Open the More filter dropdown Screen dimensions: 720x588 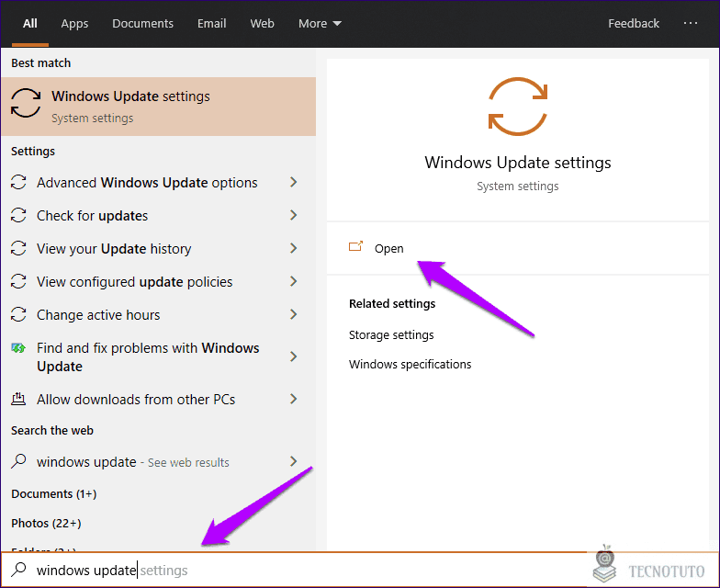pos(320,24)
